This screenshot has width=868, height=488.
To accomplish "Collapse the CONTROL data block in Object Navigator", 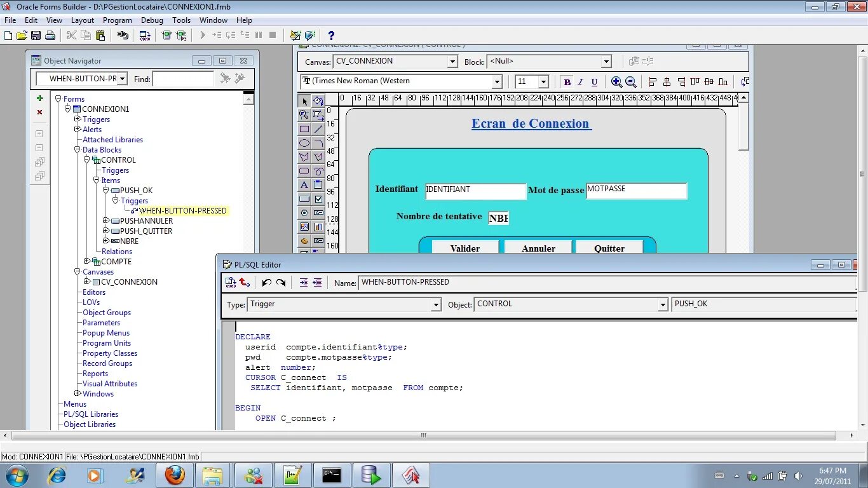I will point(87,159).
